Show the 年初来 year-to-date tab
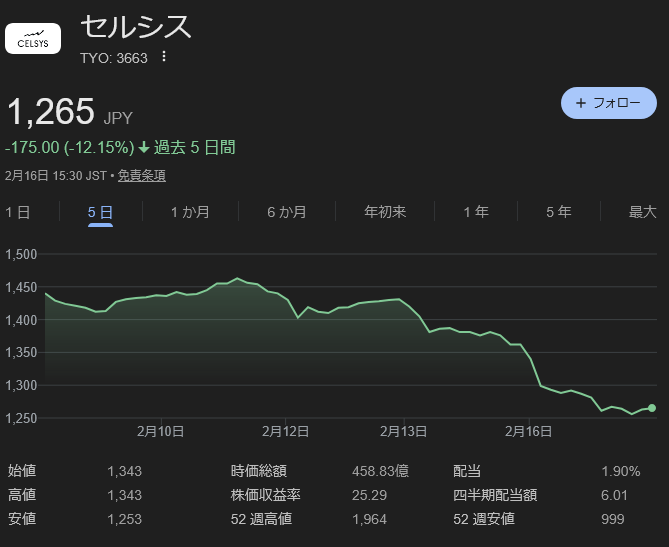 385,212
